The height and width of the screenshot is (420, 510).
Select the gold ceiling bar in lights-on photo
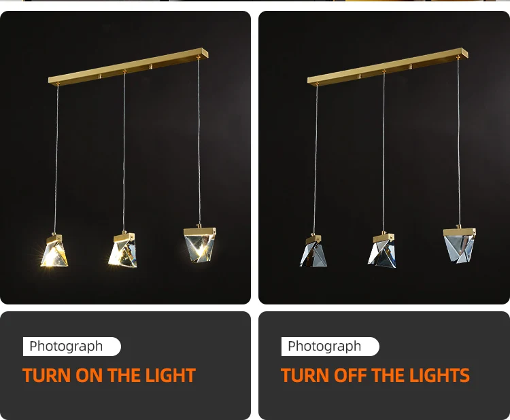click(x=129, y=67)
